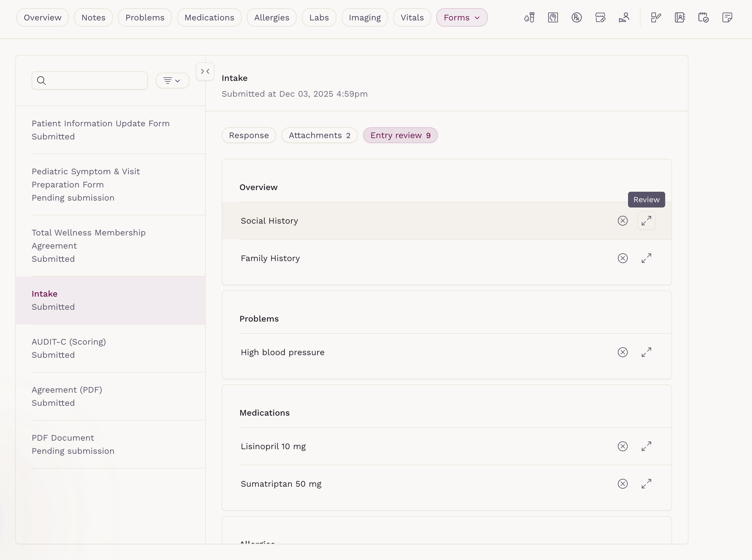
Task: Dismiss the Social History entry
Action: pos(622,221)
